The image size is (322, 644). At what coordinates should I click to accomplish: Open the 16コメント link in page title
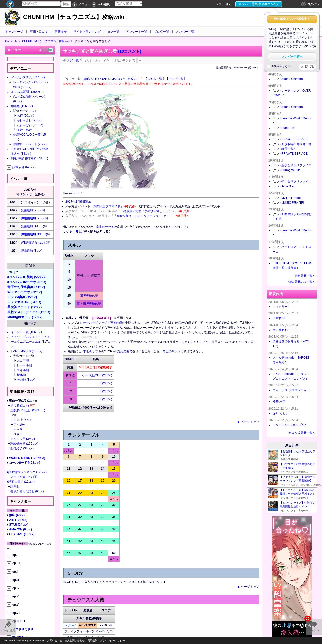tap(130, 51)
